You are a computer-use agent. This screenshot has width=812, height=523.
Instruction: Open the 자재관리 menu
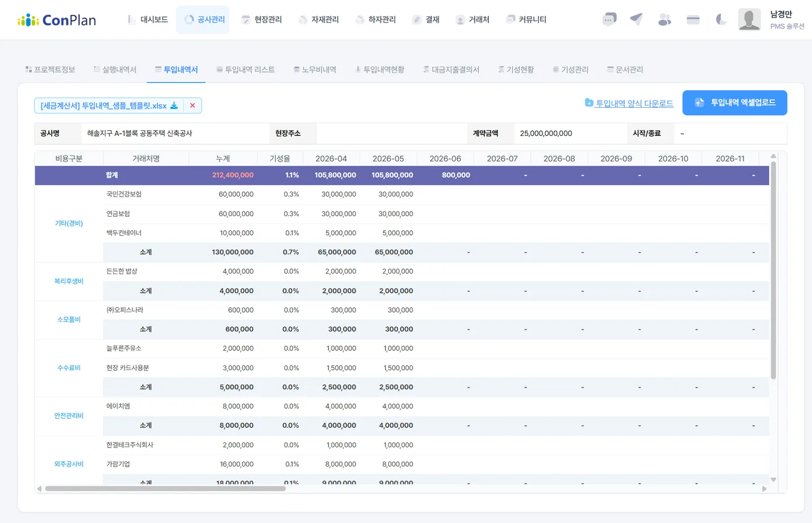point(319,20)
